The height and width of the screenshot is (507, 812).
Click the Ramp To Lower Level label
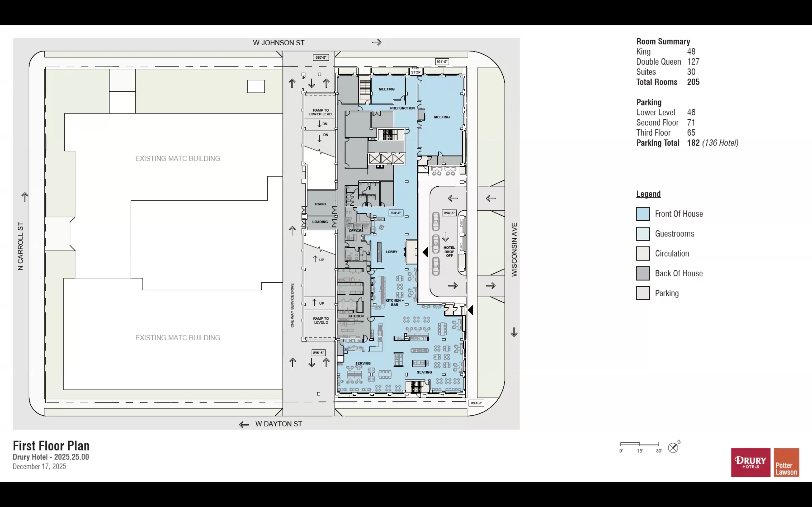click(320, 112)
